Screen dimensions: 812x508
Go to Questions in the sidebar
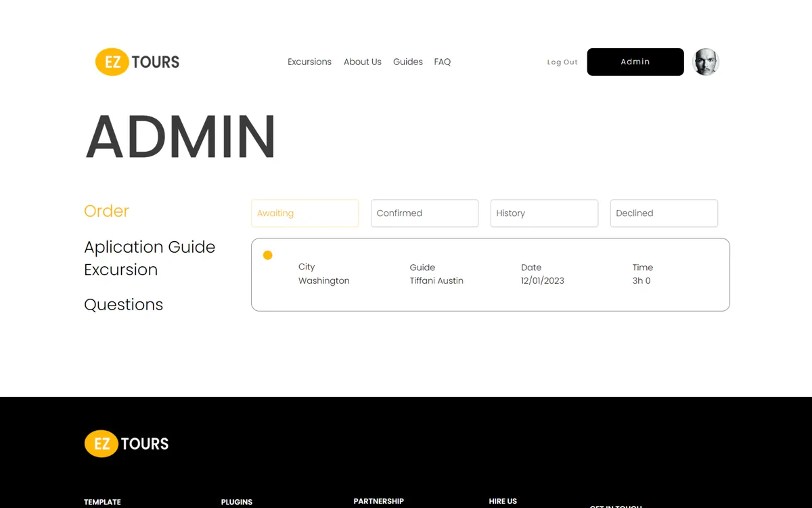pyautogui.click(x=123, y=305)
